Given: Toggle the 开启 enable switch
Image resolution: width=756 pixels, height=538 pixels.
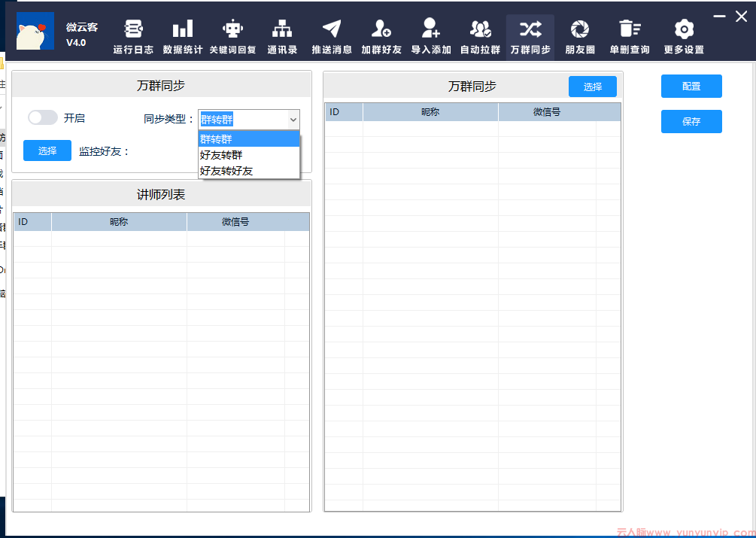Looking at the screenshot, I should 43,117.
